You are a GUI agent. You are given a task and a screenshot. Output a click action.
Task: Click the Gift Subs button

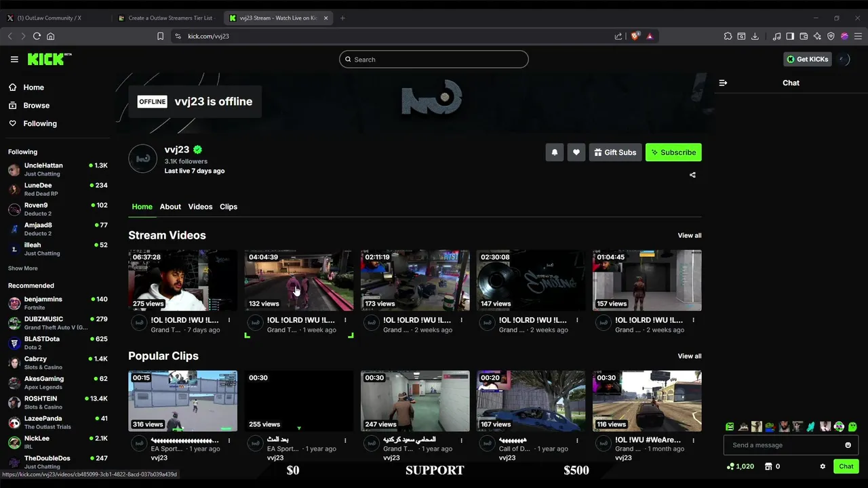point(615,152)
